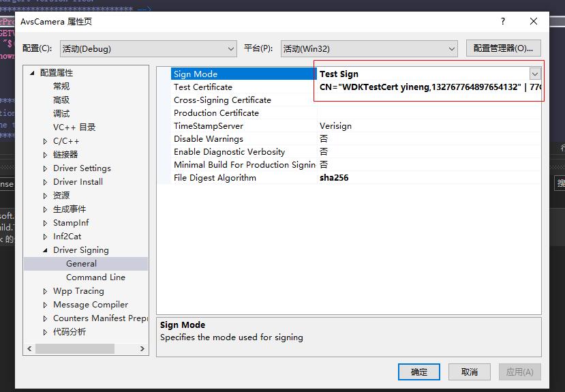This screenshot has height=392, width=565.
Task: Click the 确定 button
Action: pos(418,372)
